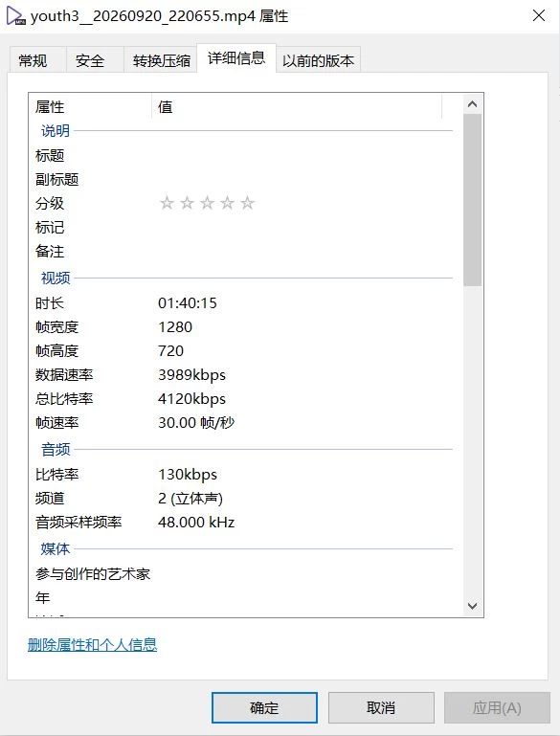The width and height of the screenshot is (560, 736).
Task: Set rating to fifth star
Action: coord(247,203)
